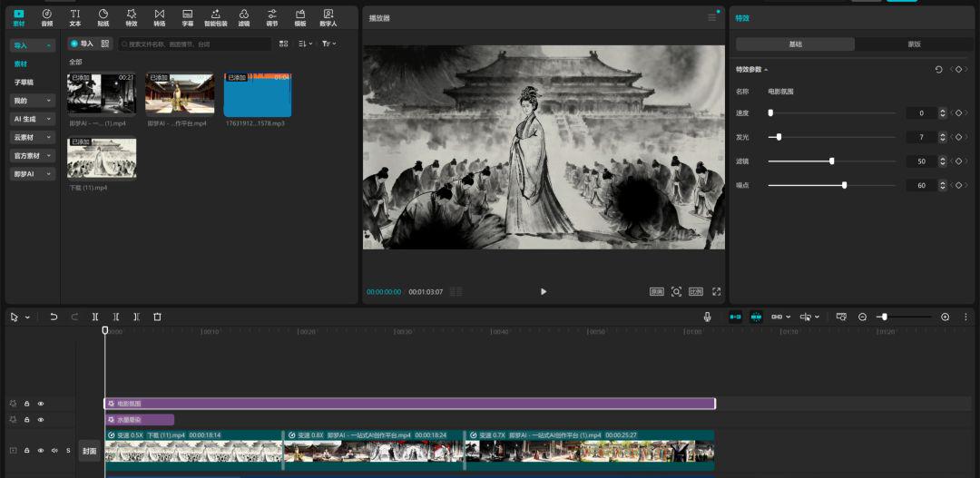Toggle main track magnet button

735,317
